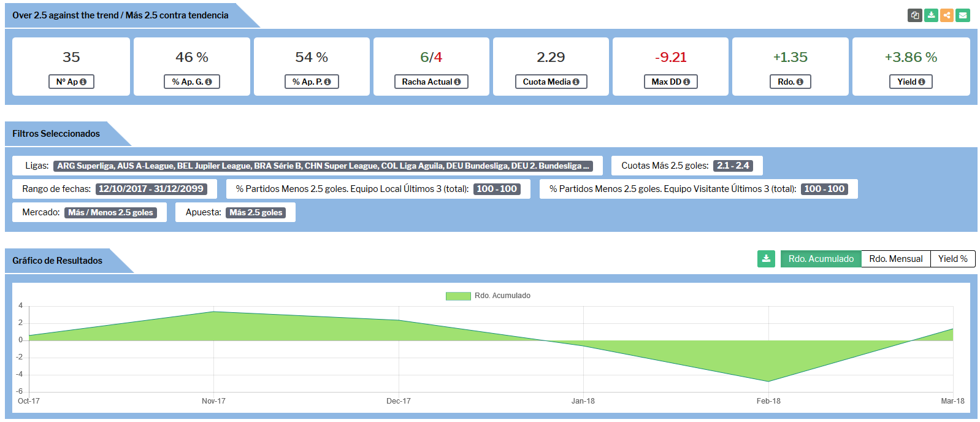Click the orange share icon
This screenshot has width=980, height=422.
coord(947,15)
